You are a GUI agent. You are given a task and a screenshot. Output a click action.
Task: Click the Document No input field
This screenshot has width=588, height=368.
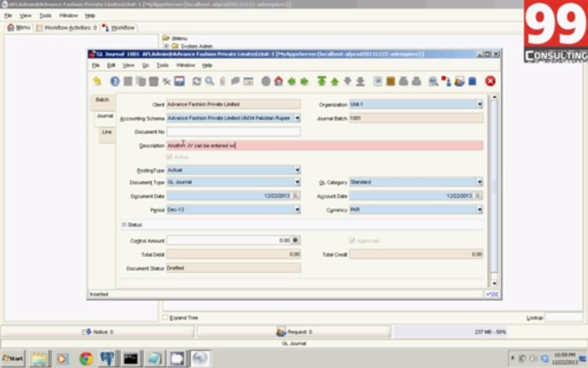(x=234, y=132)
